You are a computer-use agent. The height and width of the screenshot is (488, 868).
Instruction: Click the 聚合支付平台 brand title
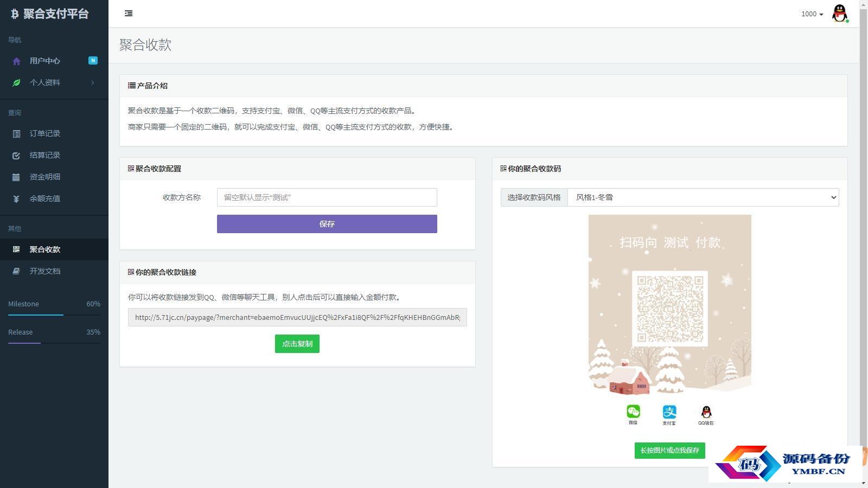coord(56,14)
